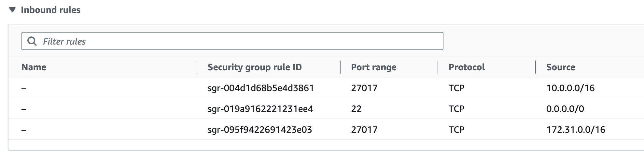
Task: Select rule ID sgr-004d1d68b5e4d3861
Action: coord(261,88)
